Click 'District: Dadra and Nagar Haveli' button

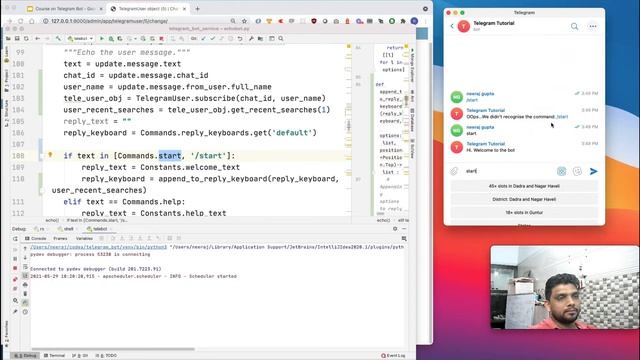[524, 199]
